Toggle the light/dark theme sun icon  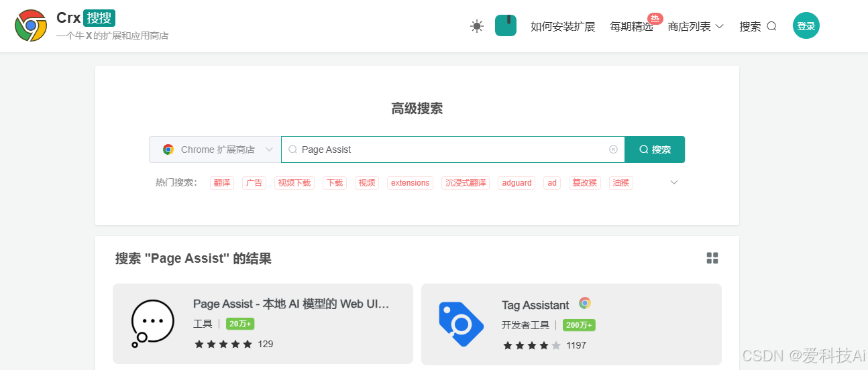tap(477, 26)
